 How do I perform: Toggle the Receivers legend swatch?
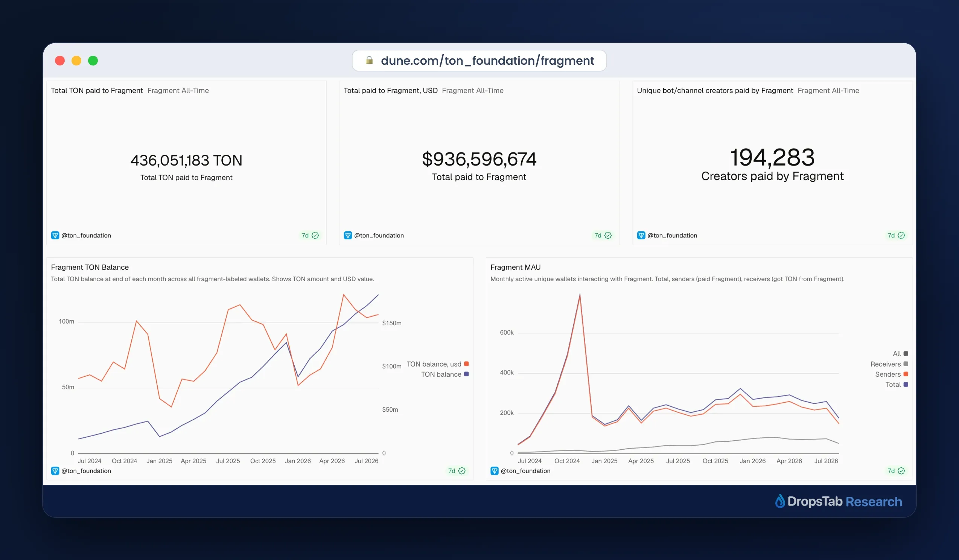coord(906,364)
